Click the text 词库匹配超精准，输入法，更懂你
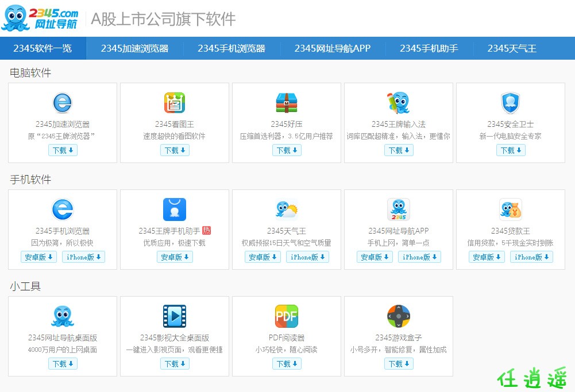Image resolution: width=575 pixels, height=392 pixels. [399, 136]
